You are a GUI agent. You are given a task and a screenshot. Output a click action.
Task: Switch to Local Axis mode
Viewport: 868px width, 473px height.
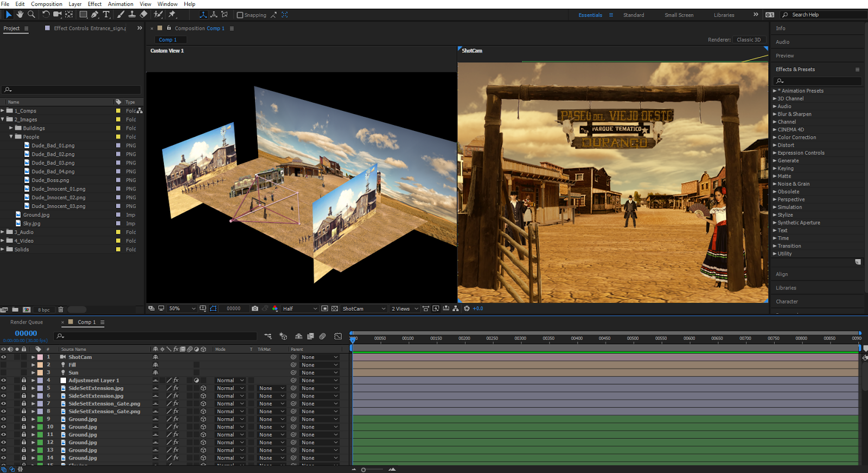tap(203, 15)
